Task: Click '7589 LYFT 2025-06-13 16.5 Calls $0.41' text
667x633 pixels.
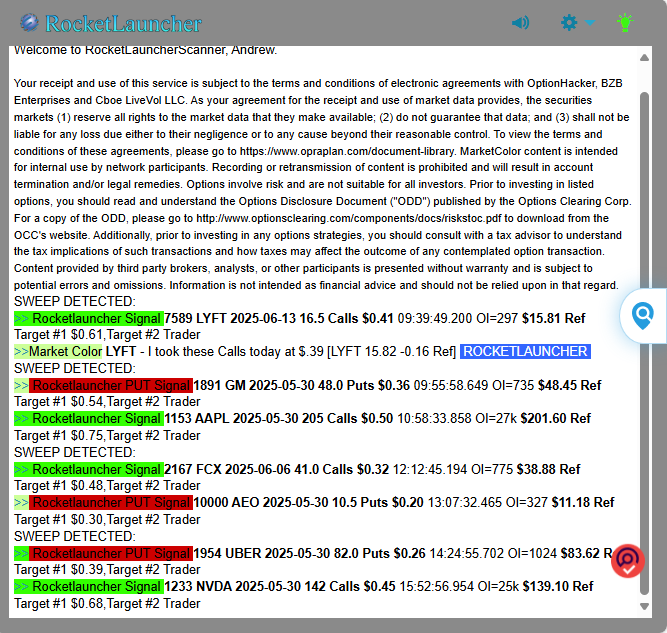Action: [279, 318]
